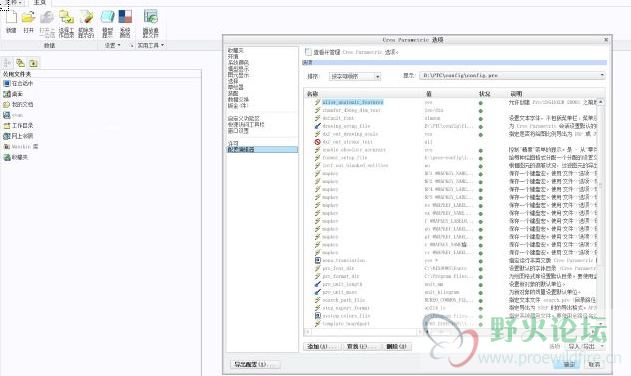
Task: Click the screen icon beside system_colors_file
Action: 318,316
